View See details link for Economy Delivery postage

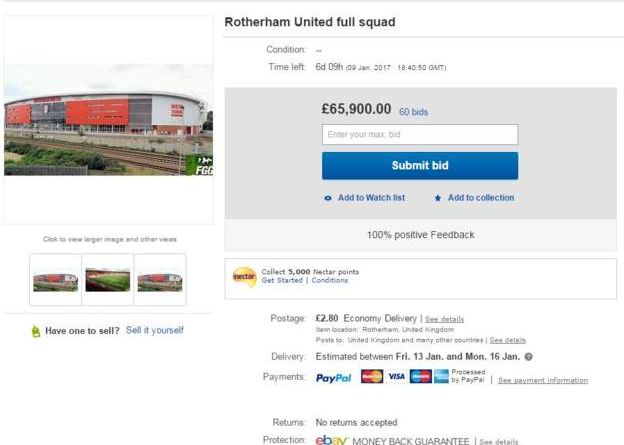(x=445, y=319)
